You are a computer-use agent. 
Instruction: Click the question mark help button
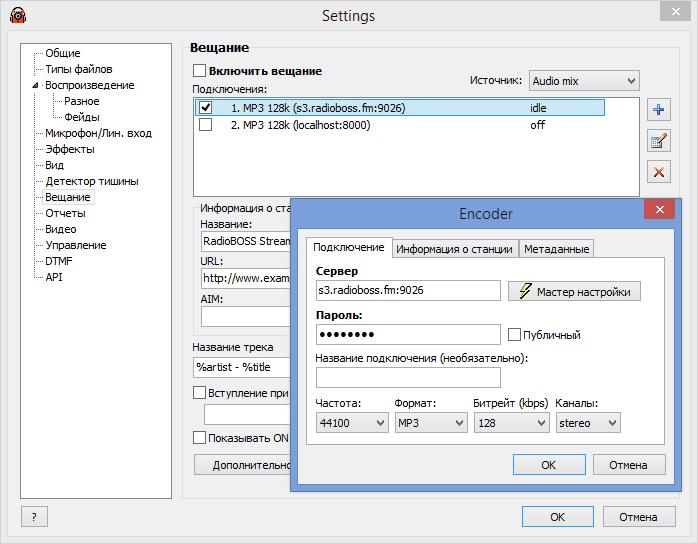34,516
